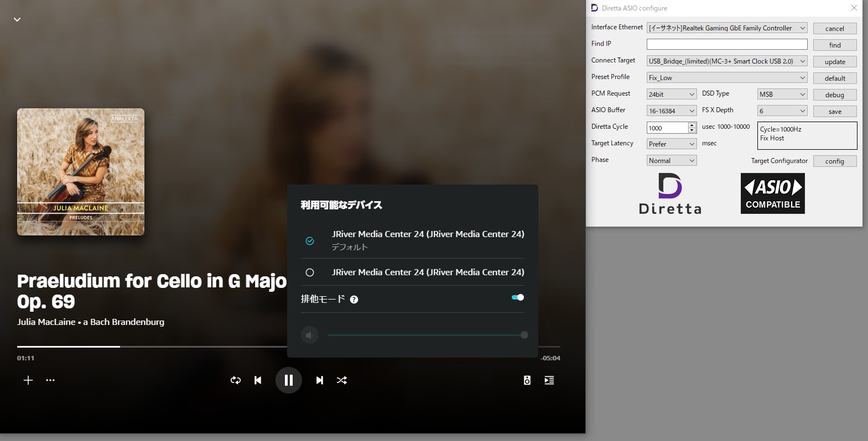868x441 pixels.
Task: Toggle repeat mode
Action: [236, 380]
